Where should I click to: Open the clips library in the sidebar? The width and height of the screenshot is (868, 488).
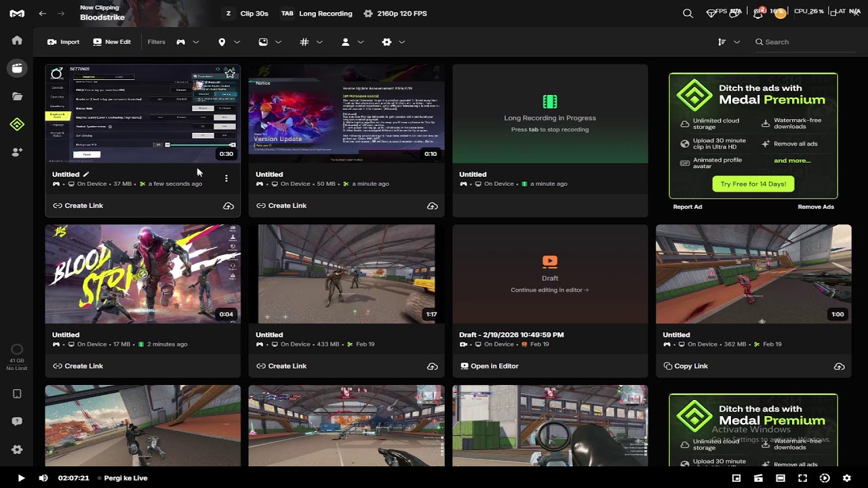tap(17, 68)
